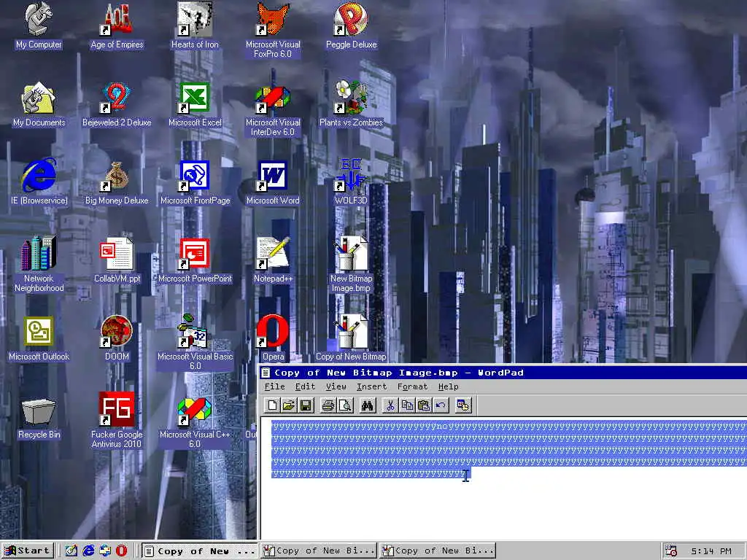747x560 pixels.
Task: Select the Microsoft Excel shortcut
Action: click(x=195, y=104)
